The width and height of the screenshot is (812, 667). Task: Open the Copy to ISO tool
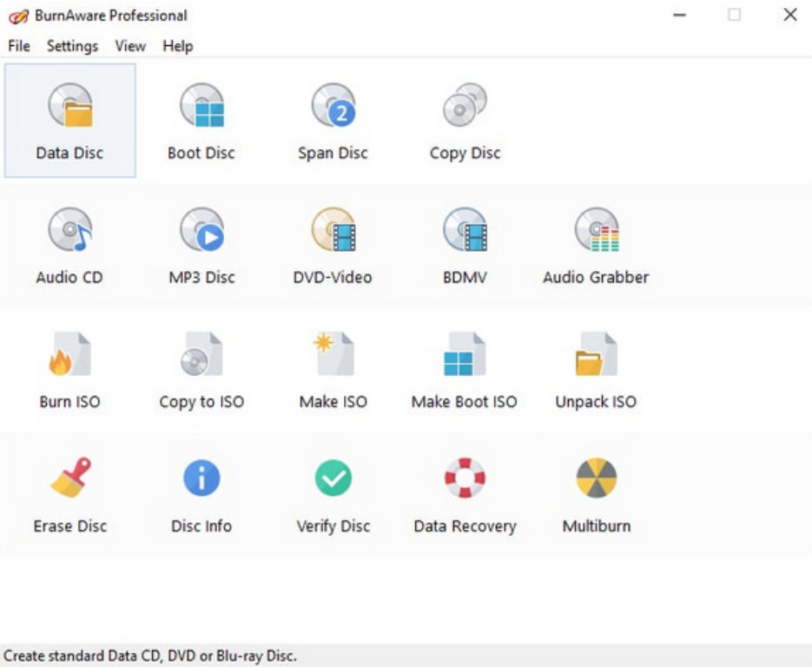pos(201,370)
